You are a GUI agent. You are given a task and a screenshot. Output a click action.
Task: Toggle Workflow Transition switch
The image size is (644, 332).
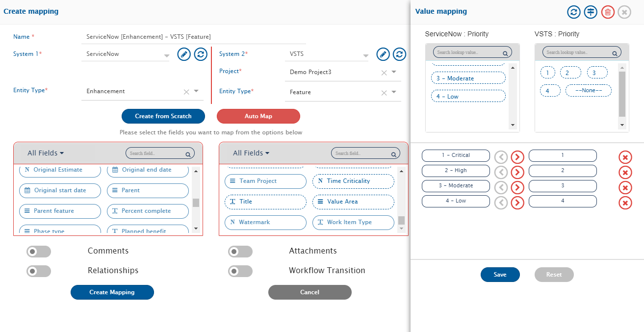pyautogui.click(x=240, y=271)
